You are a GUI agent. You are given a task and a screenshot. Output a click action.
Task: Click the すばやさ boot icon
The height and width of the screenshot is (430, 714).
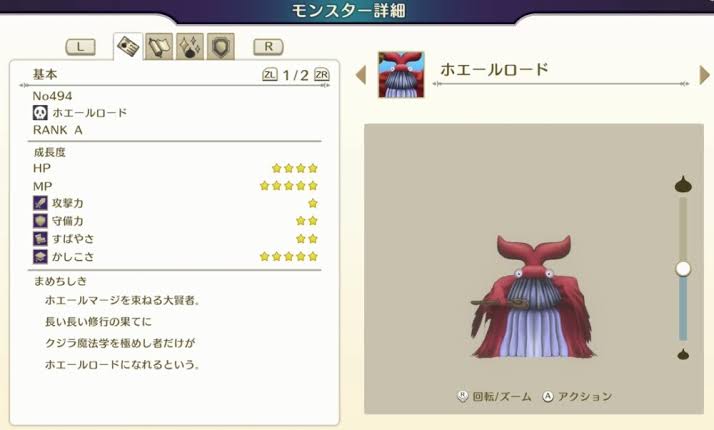tap(40, 239)
